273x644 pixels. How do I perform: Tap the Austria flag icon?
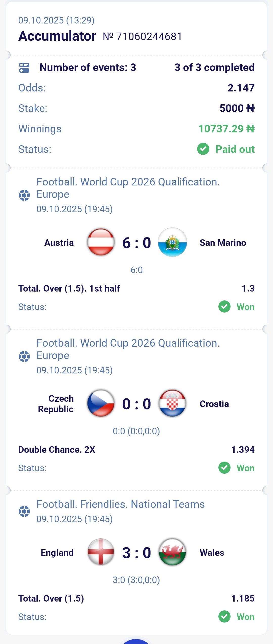(x=101, y=242)
